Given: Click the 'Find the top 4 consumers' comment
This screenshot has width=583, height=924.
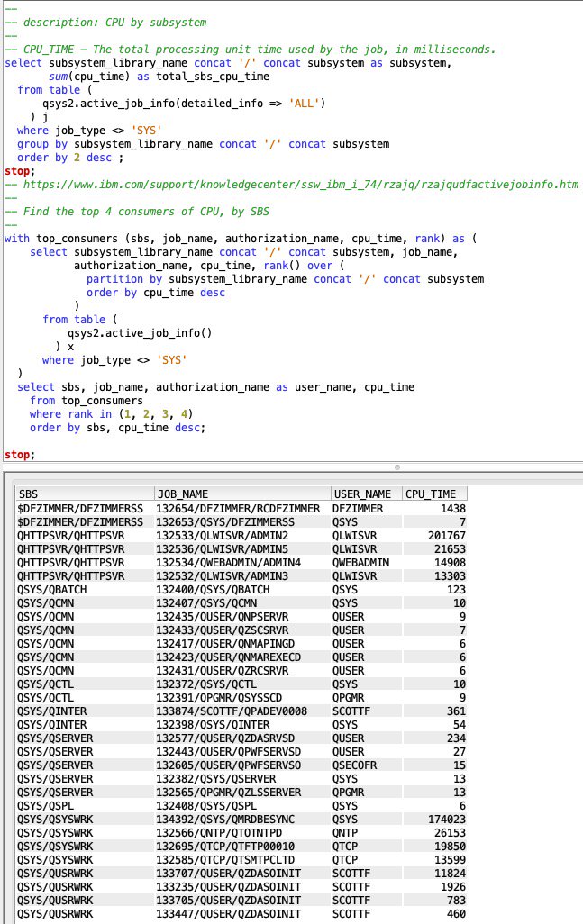Looking at the screenshot, I should 137,212.
